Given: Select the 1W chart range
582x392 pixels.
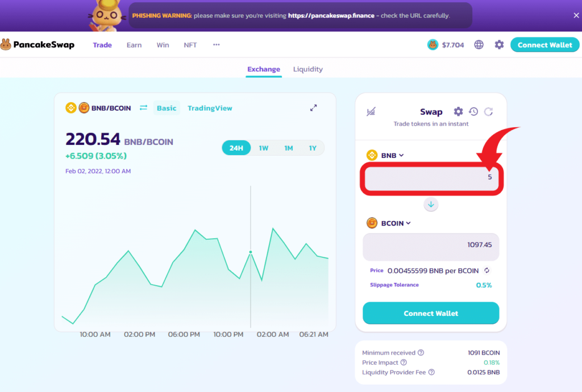Looking at the screenshot, I should (264, 148).
